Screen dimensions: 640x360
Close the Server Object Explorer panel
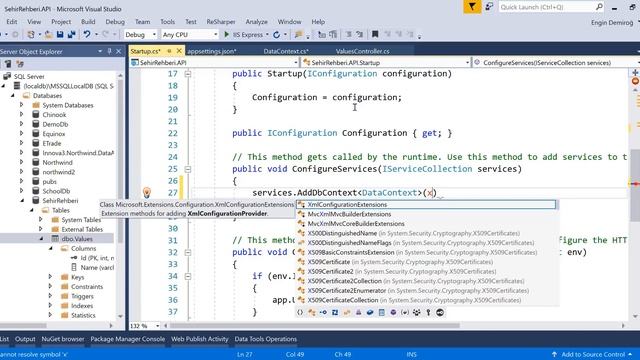tap(118, 51)
